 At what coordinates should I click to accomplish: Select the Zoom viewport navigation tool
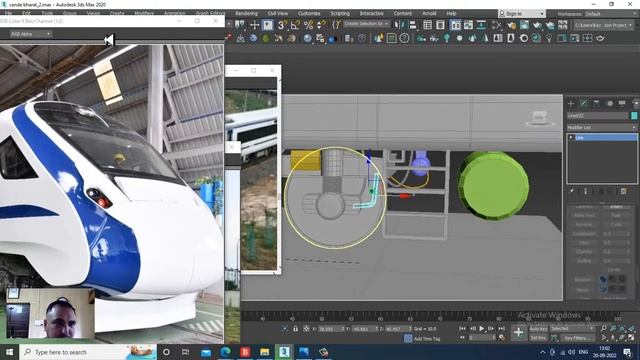[x=604, y=329]
